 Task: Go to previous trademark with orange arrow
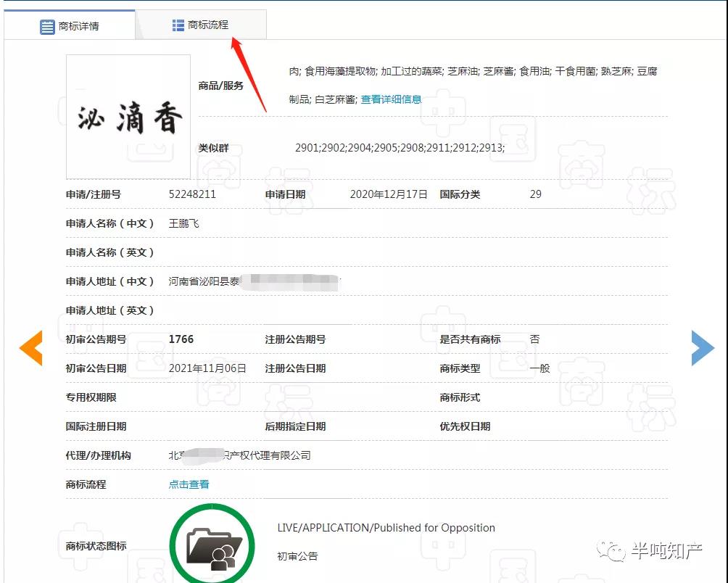coord(31,347)
